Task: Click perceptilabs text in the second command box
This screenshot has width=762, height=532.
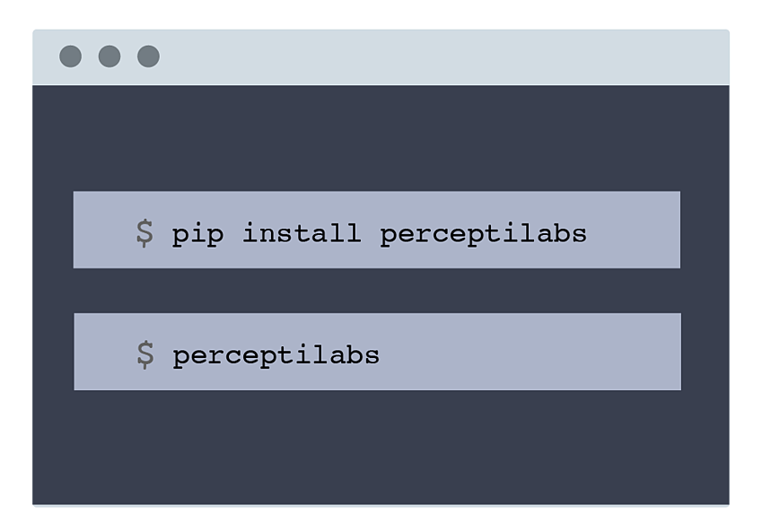Action: click(276, 355)
